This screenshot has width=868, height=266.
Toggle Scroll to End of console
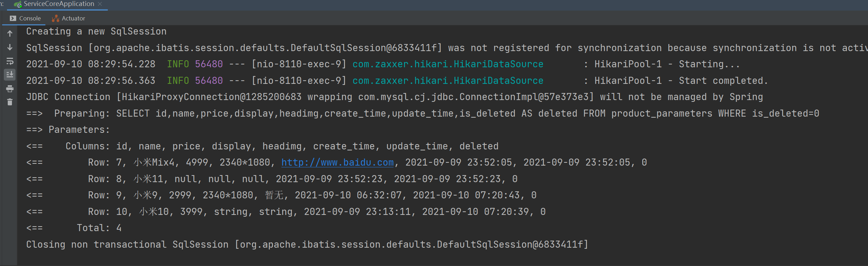point(10,75)
